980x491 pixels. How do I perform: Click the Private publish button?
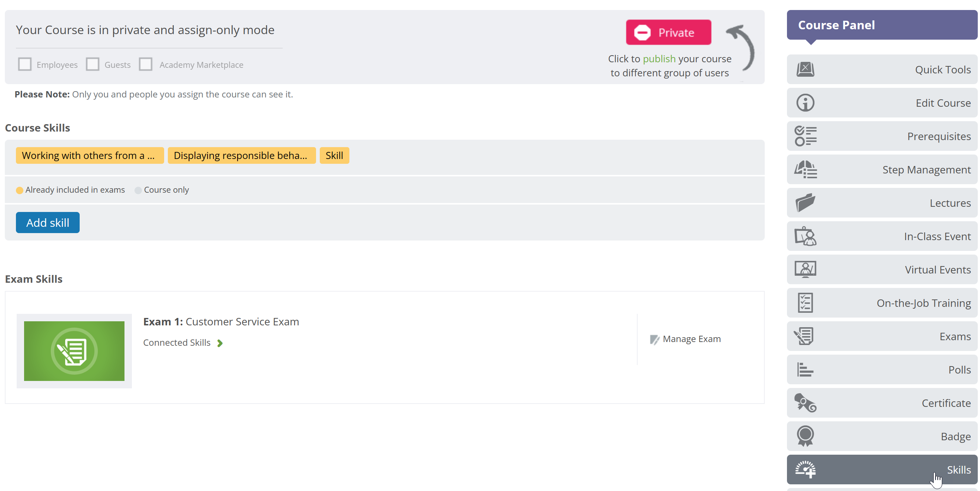pos(668,32)
